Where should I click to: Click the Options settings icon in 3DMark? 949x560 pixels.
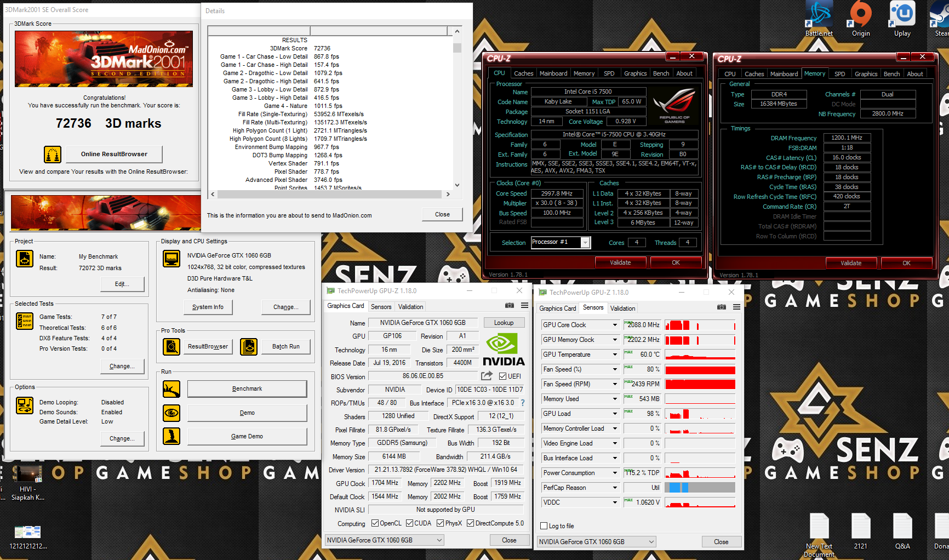click(x=25, y=405)
